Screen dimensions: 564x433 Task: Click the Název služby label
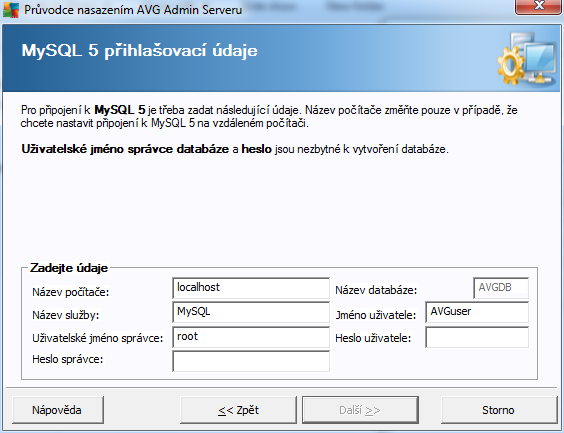(x=65, y=315)
